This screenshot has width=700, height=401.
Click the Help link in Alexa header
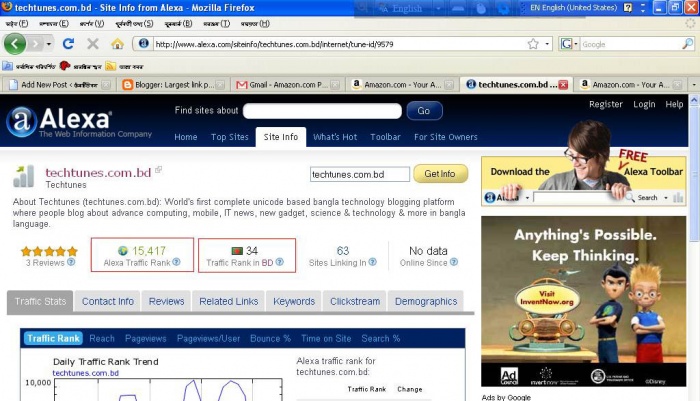674,104
